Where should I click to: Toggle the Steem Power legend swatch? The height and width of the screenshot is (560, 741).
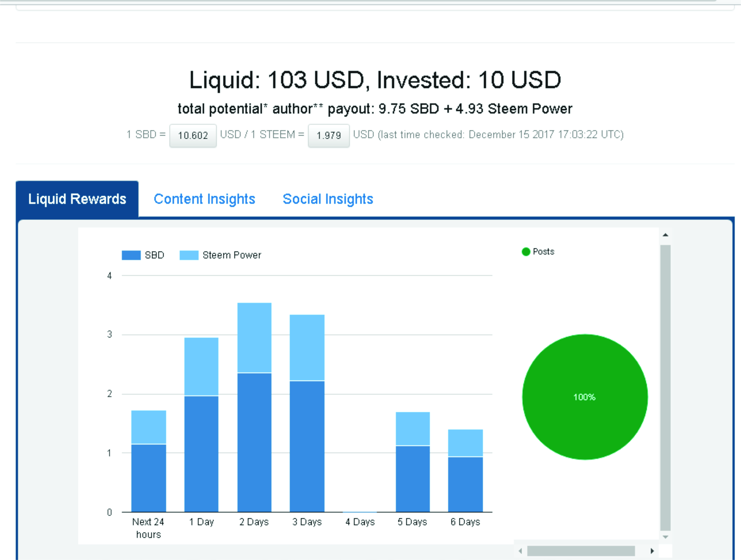tap(189, 255)
